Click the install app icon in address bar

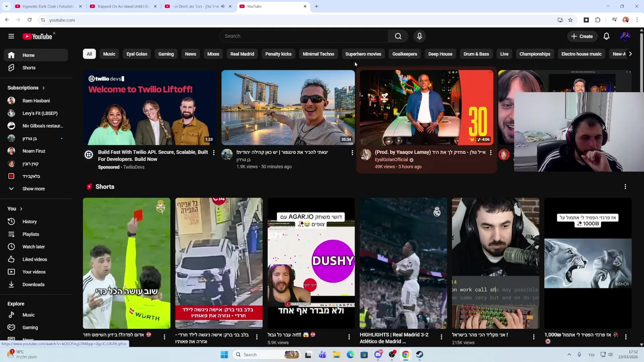coord(560,20)
